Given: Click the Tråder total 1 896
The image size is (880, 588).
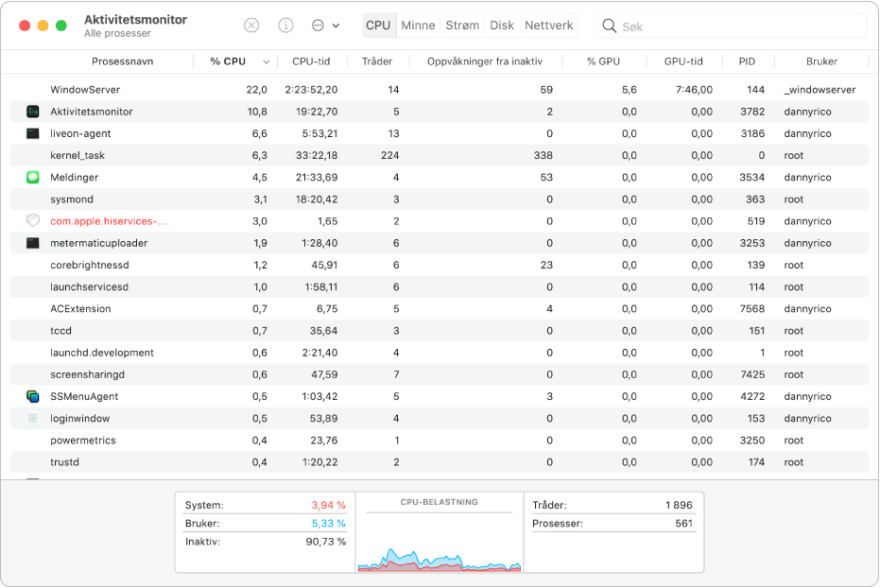Looking at the screenshot, I should click(679, 505).
